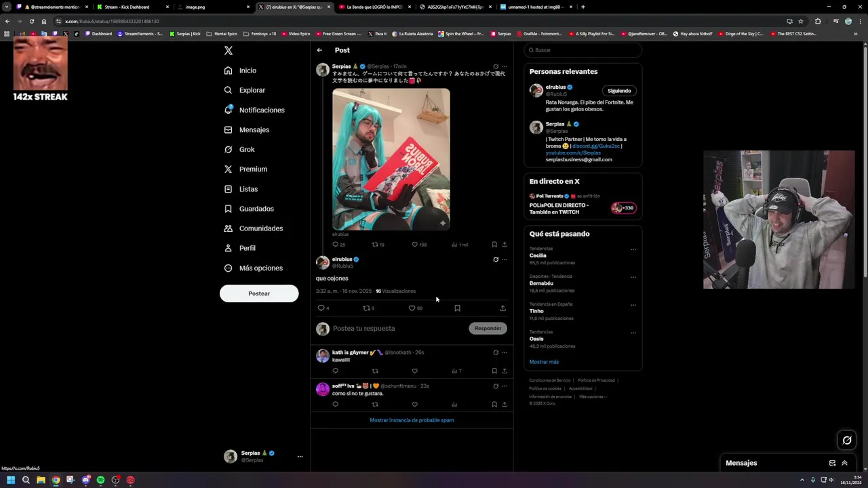Open more options for Oasis trend
868x488 pixels.
pos(633,333)
